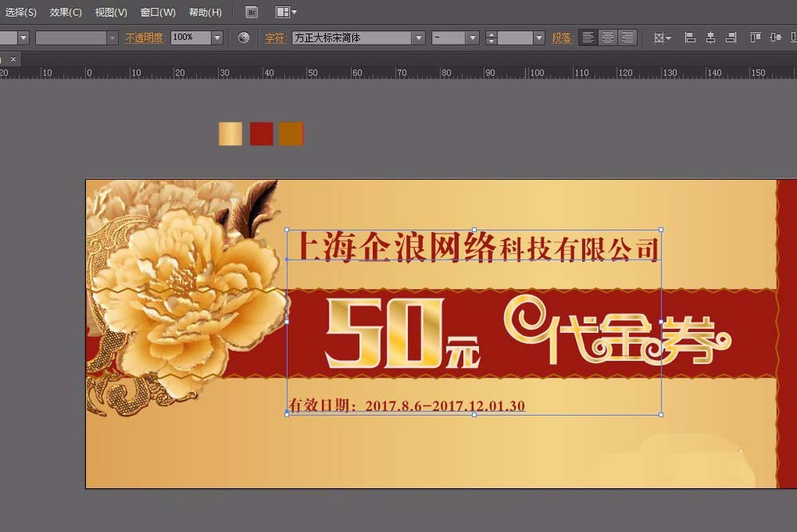Click vertical align center icon
Viewport: 797px width, 532px height.
775,37
